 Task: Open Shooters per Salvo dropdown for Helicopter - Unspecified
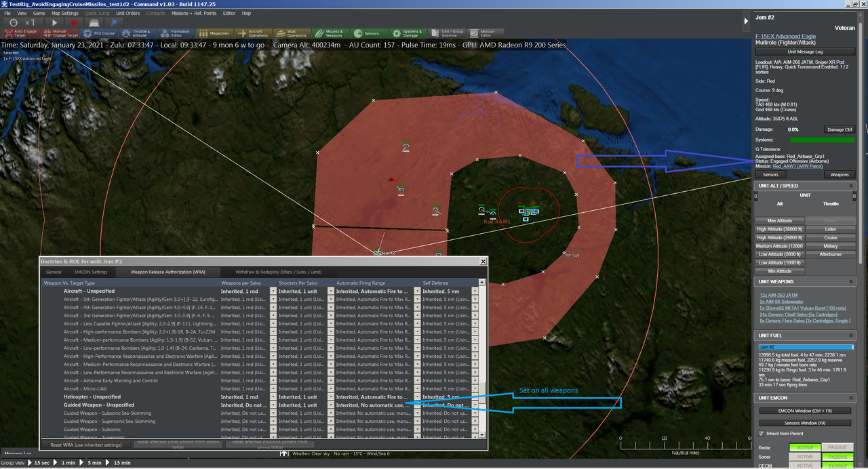pos(330,397)
